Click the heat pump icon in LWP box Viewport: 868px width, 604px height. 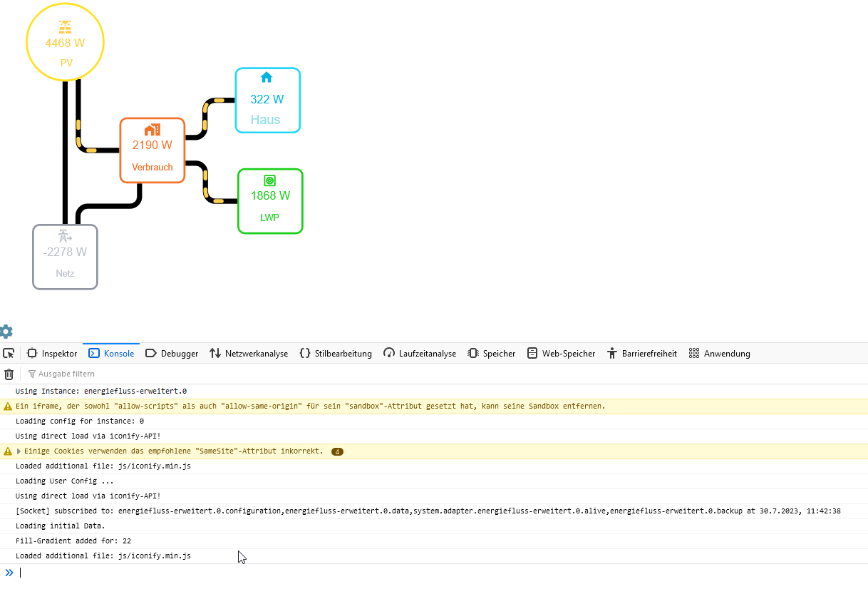click(x=269, y=180)
